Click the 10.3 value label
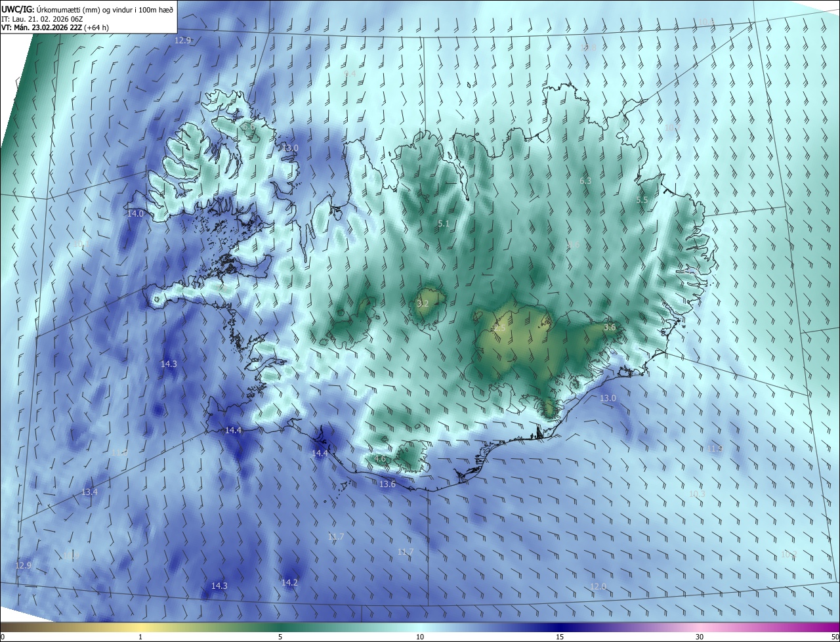The image size is (840, 642). (x=697, y=494)
